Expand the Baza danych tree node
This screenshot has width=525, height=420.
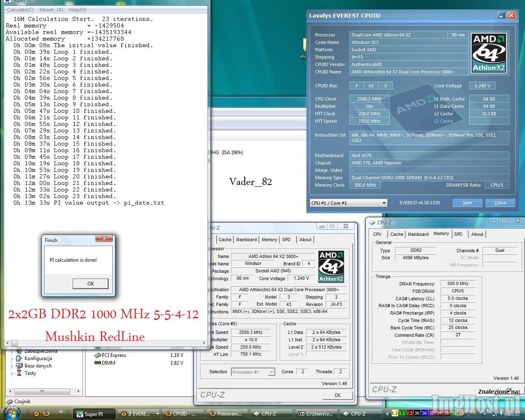coord(11,366)
